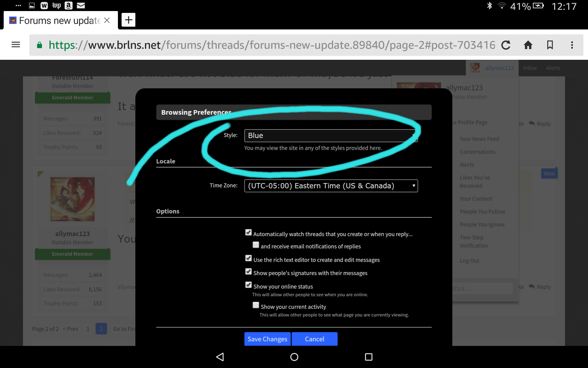Click Save Changes button
588x368 pixels.
267,339
